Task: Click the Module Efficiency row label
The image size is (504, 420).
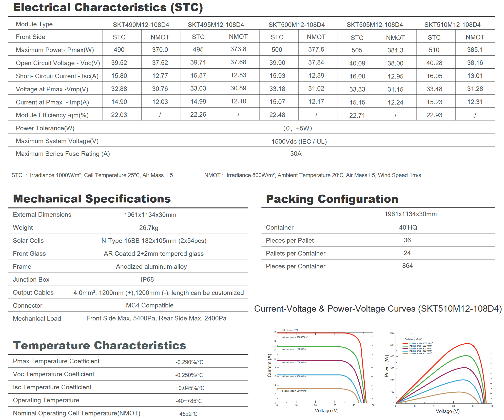Action: [52, 115]
